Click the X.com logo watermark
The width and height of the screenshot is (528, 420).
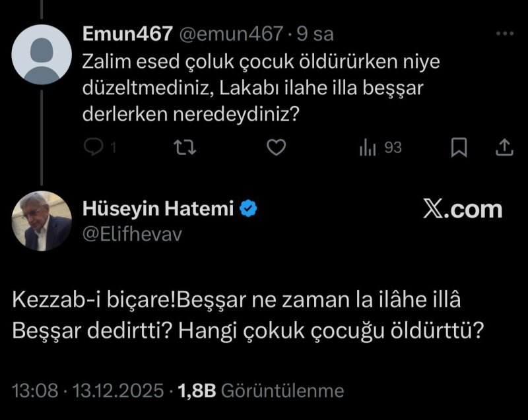click(462, 210)
